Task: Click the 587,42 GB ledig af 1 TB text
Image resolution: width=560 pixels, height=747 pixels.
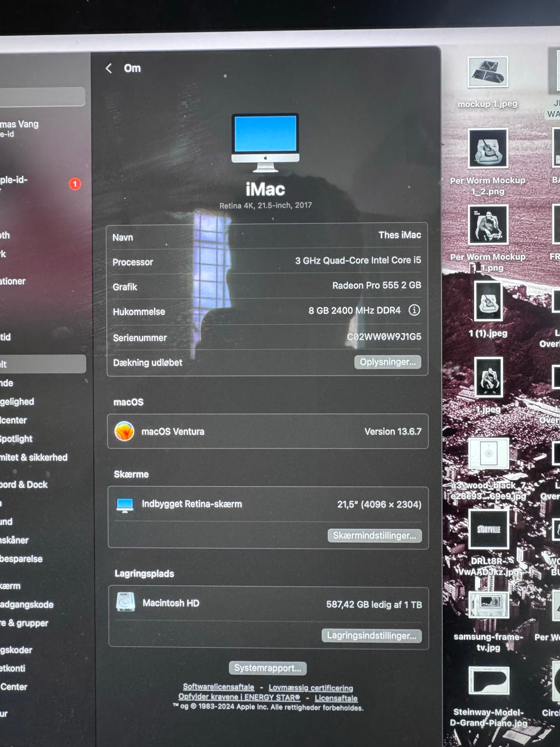Action: pyautogui.click(x=374, y=605)
